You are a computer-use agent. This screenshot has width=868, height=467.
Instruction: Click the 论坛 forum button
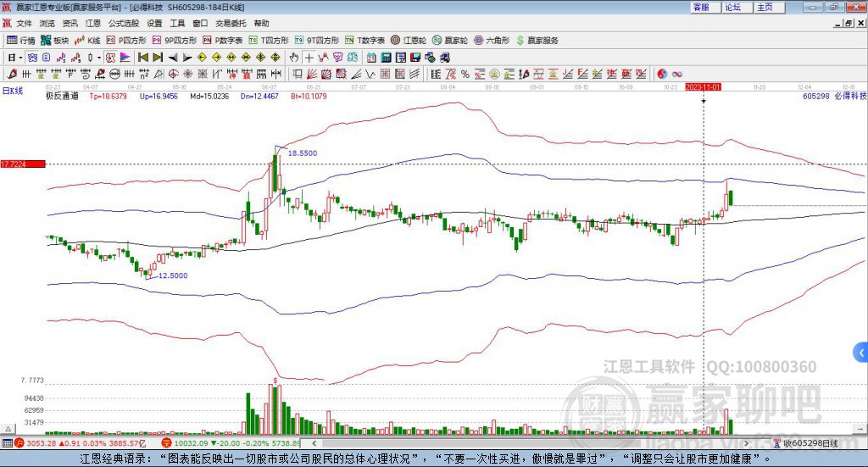(737, 7)
